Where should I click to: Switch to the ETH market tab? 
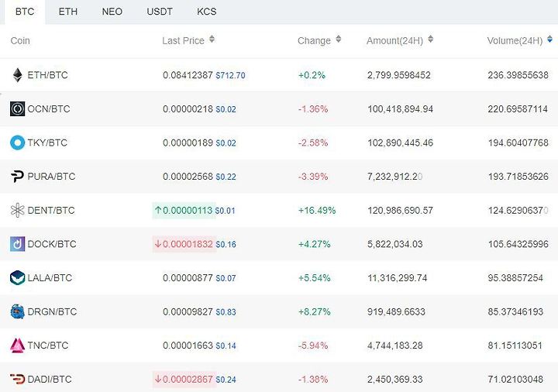coord(68,12)
